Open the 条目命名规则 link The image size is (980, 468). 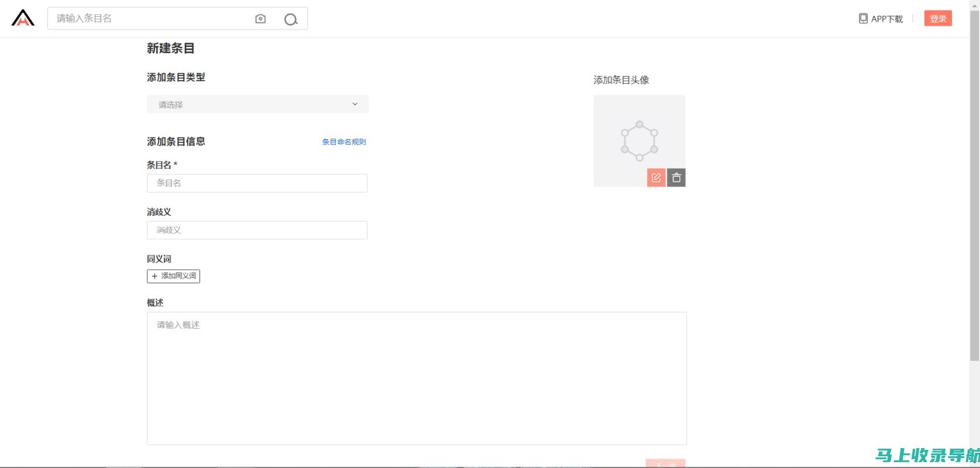tap(344, 142)
